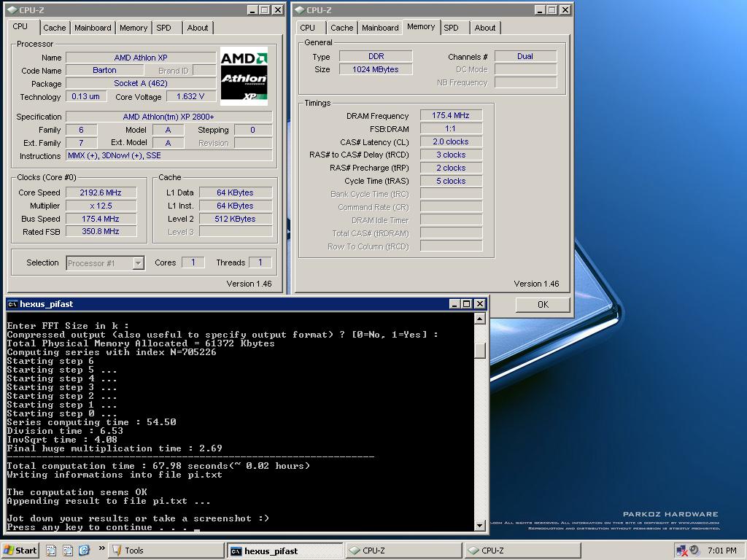The height and width of the screenshot is (560, 747).
Task: Click right CPU-Z window title bar icon
Action: (x=299, y=9)
